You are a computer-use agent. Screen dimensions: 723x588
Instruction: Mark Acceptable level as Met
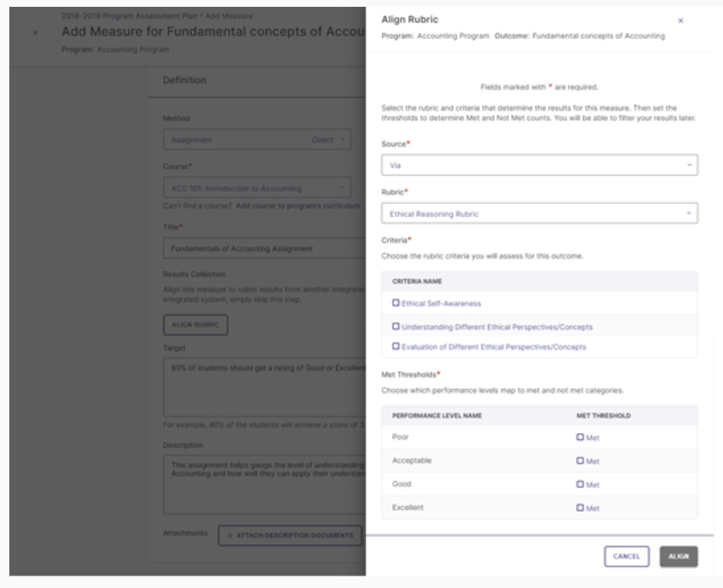tap(580, 461)
